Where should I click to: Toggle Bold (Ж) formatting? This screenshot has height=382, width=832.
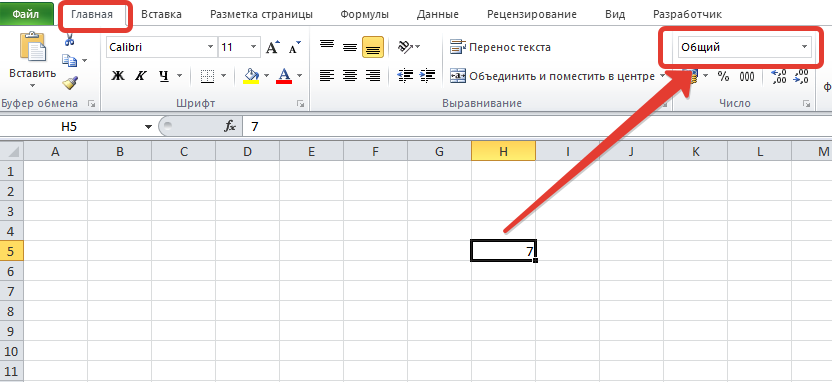(118, 76)
